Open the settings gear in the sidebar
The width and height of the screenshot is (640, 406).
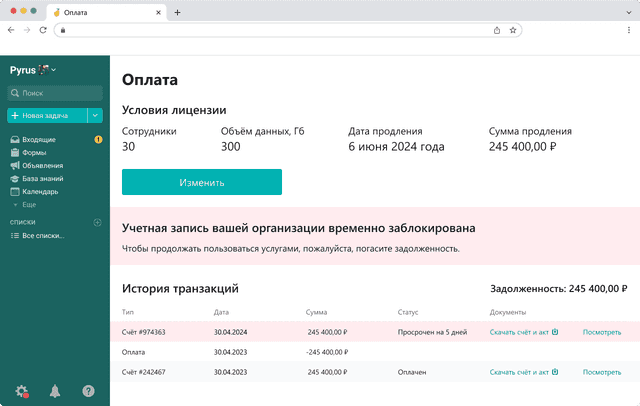(22, 391)
